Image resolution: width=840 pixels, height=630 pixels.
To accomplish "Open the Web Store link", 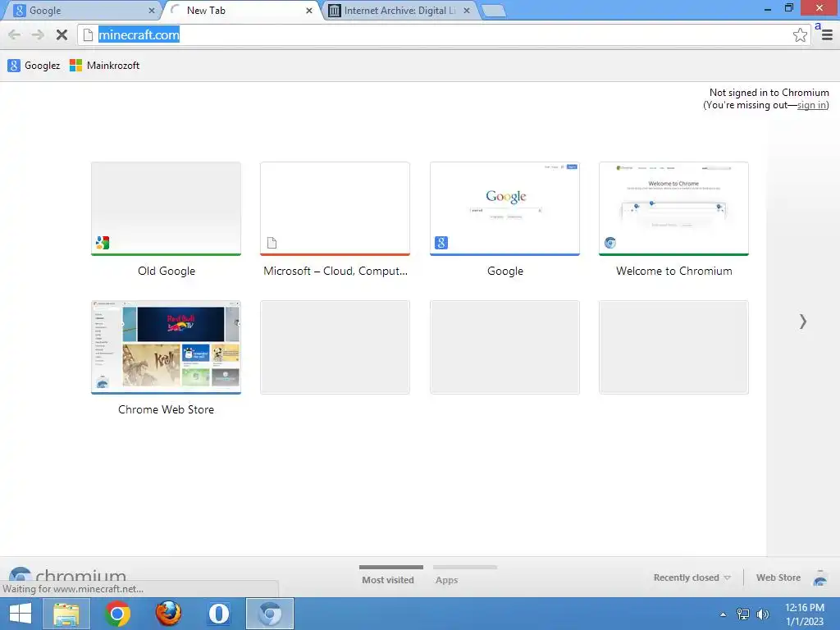I will click(778, 577).
